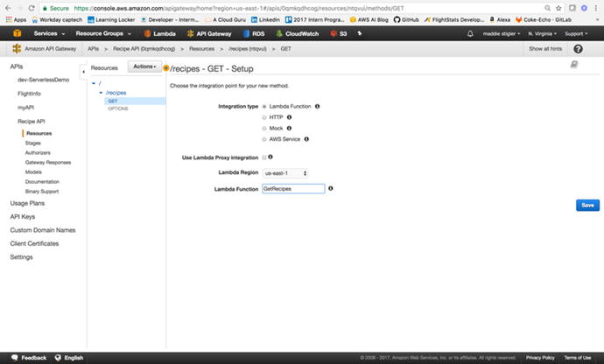Select the Lambda Function integration type
Viewport: 604px width, 364px height.
(x=264, y=106)
